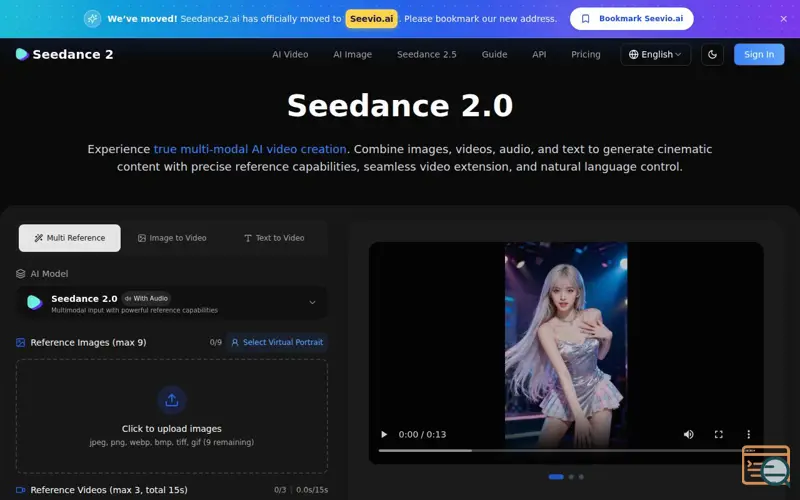Open the video more options menu

[x=748, y=435]
